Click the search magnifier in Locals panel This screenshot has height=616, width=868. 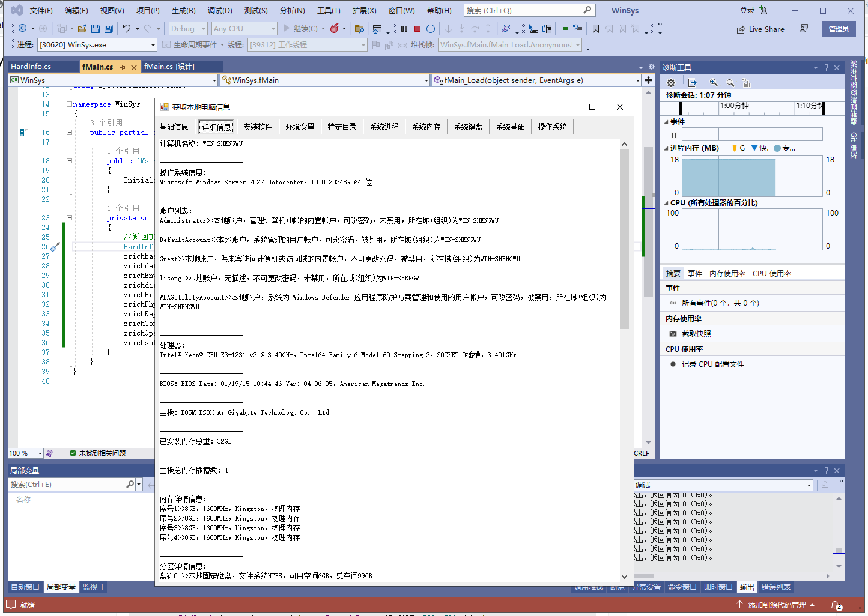point(130,484)
